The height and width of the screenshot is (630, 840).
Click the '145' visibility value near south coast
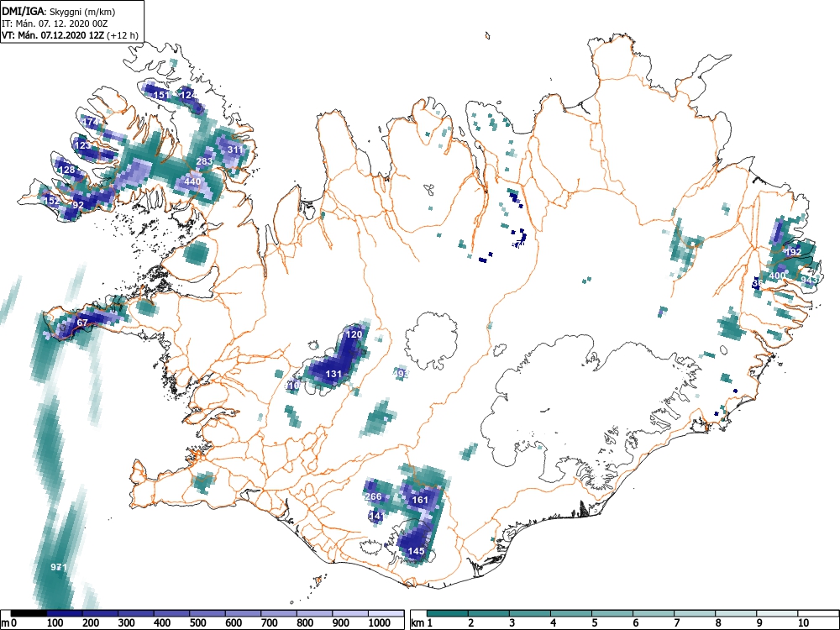(x=417, y=551)
